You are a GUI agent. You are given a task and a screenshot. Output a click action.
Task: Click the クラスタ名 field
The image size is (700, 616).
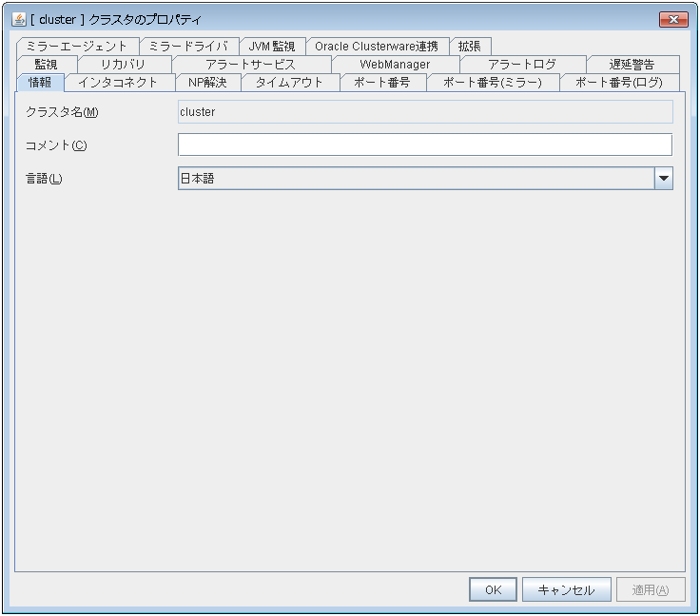coord(424,112)
